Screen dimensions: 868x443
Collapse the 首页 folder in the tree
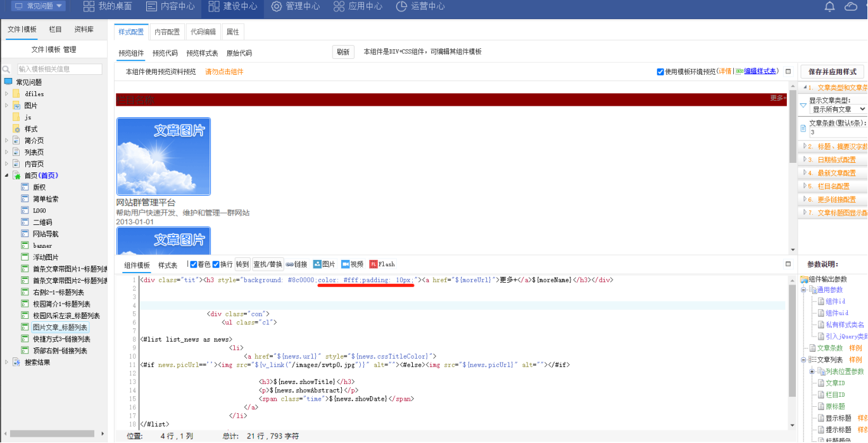point(7,176)
